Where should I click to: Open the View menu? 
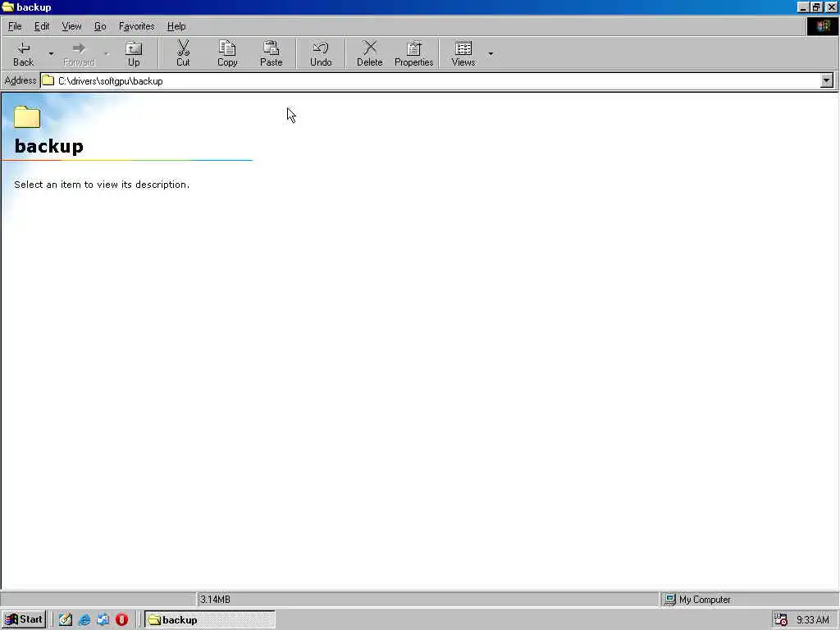pos(71,26)
